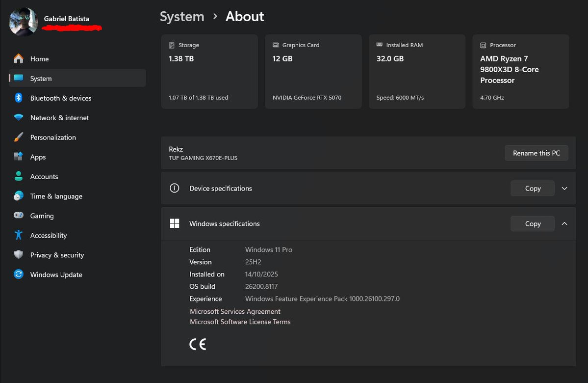Screen dimensions: 588x383
Task: Click the Gaming controller icon
Action: click(x=18, y=215)
